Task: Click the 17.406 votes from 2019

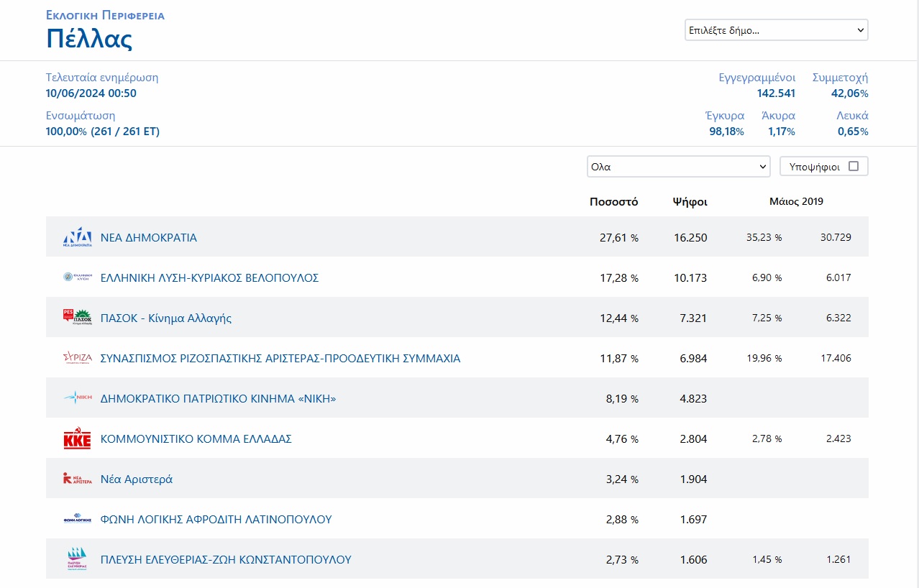Action: pos(836,358)
